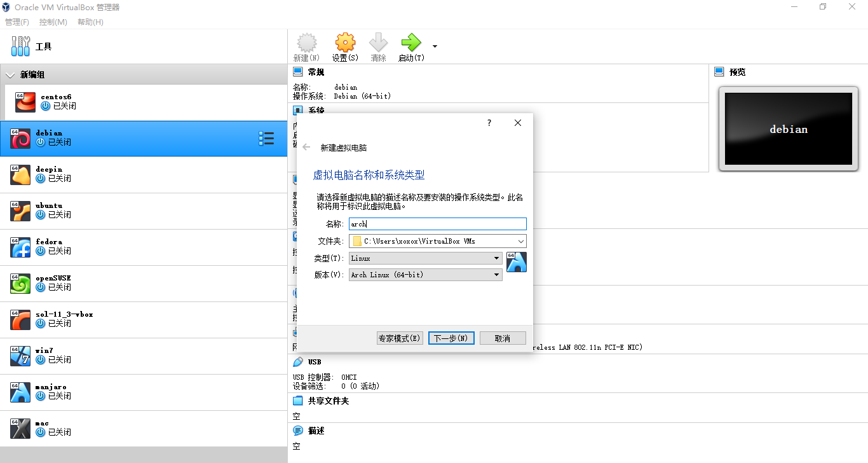Click the back arrow in the wizard dialog
This screenshot has width=868, height=463.
click(x=306, y=147)
